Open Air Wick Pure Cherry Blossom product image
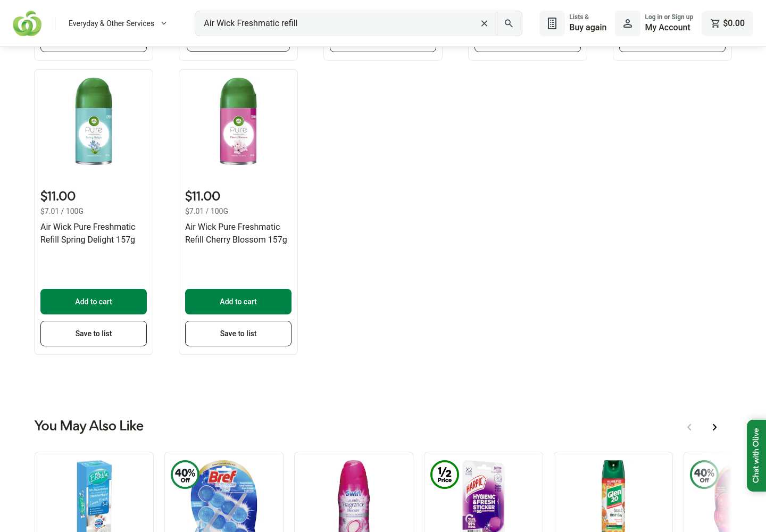The height and width of the screenshot is (532, 766). pos(238,121)
